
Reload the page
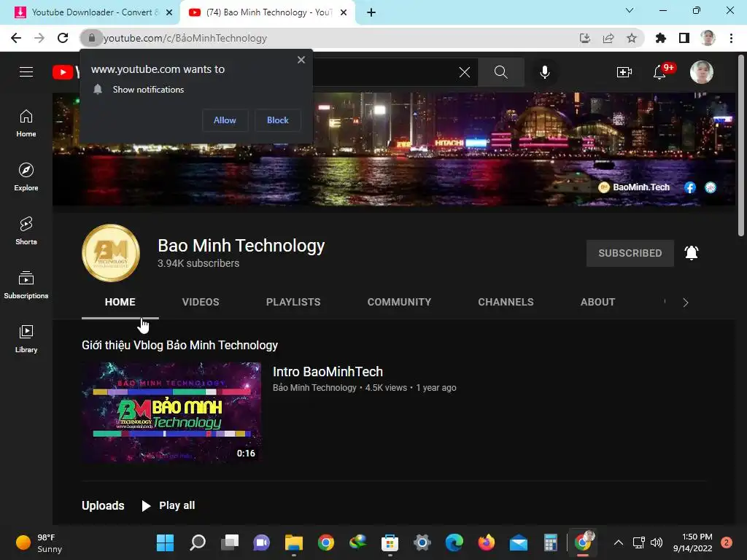[x=63, y=38]
